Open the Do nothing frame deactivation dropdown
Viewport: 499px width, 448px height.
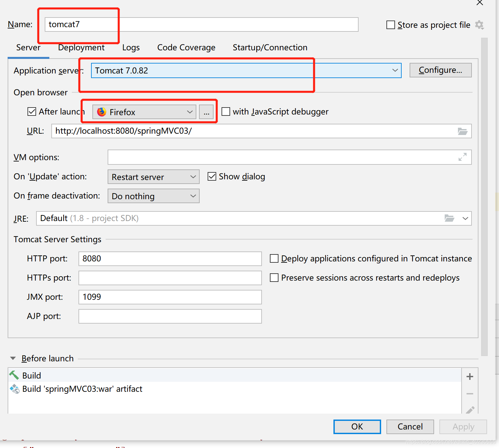point(154,196)
